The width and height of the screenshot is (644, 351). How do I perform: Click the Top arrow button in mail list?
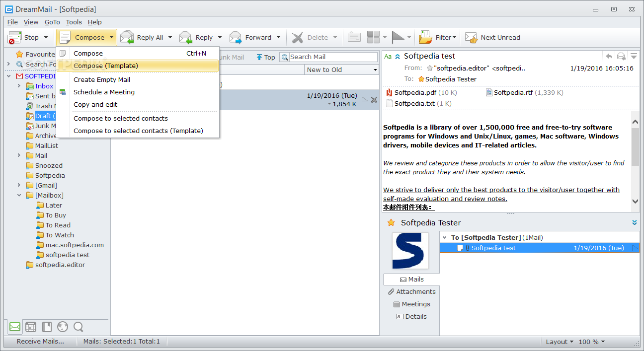[266, 57]
